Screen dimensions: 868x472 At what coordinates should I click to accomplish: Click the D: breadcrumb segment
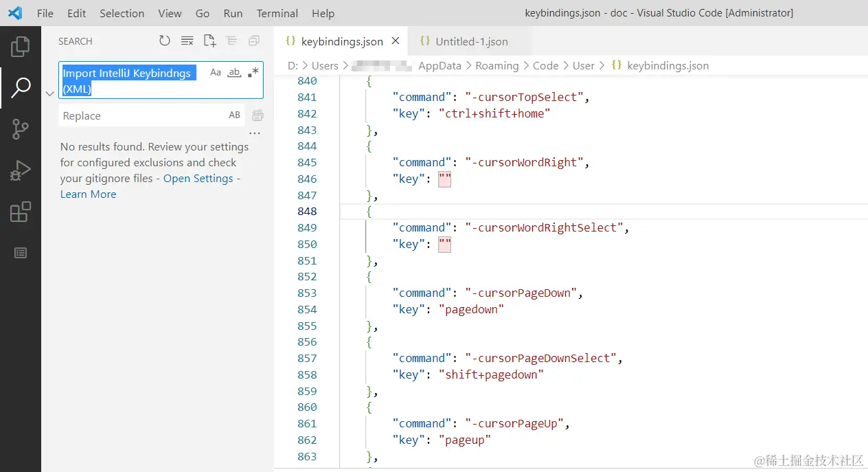click(x=293, y=66)
